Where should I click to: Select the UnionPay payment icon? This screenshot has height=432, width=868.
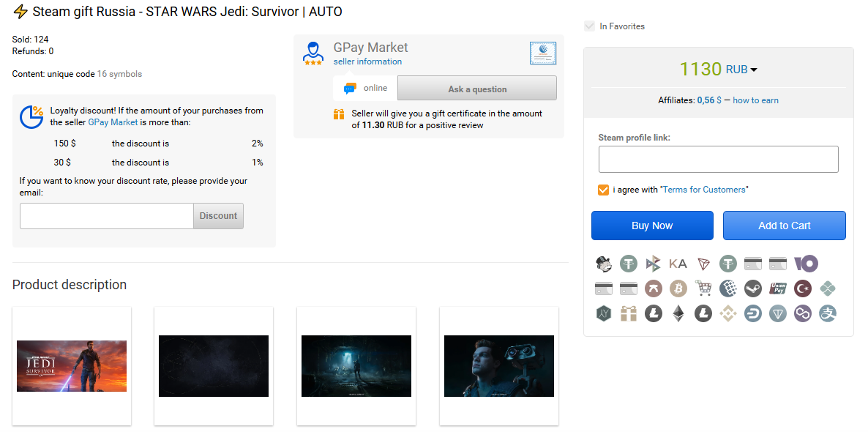click(x=778, y=288)
